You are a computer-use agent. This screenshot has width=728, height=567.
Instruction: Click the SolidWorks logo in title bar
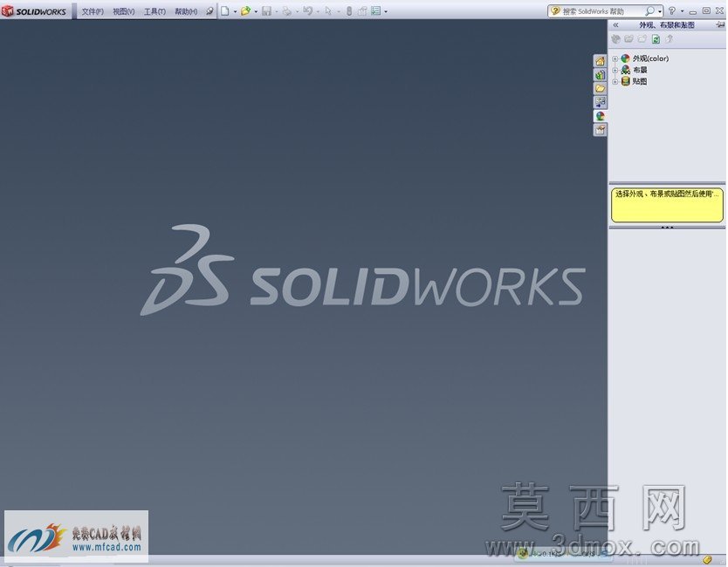[34, 11]
